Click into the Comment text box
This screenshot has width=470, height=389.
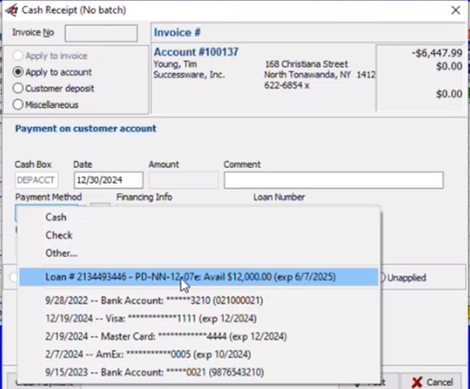point(333,180)
